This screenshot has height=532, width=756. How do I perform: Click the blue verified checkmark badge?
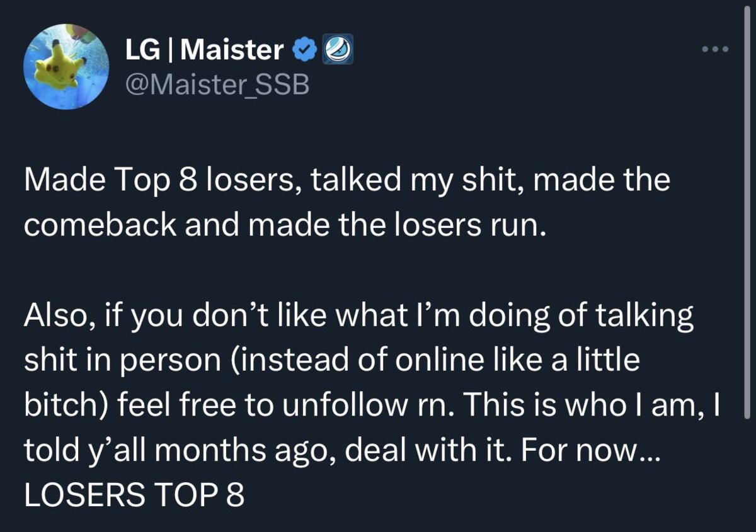point(305,50)
